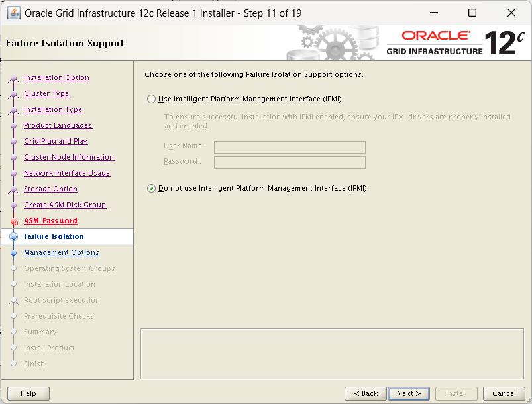
Task: Click the IPMI User Name field
Action: [290, 147]
